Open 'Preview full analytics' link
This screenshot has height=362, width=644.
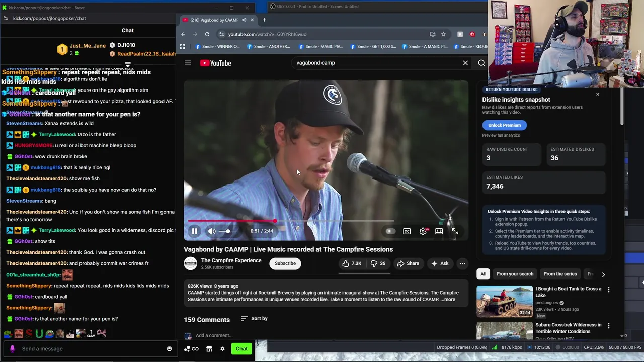click(x=501, y=135)
